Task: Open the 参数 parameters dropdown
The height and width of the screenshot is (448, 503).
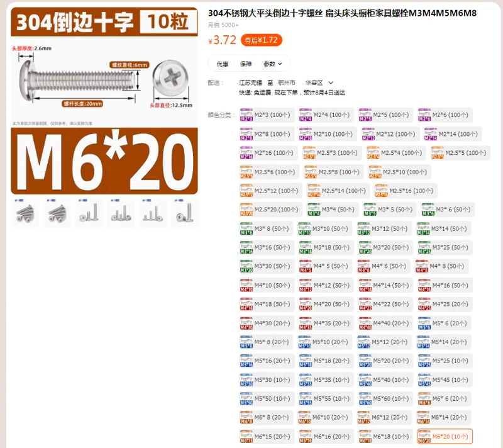Action: 272,64
